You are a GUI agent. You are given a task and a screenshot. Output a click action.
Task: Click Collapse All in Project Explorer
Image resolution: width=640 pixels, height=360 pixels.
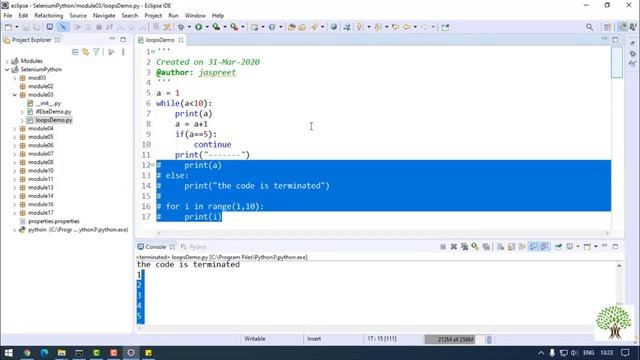coord(75,52)
